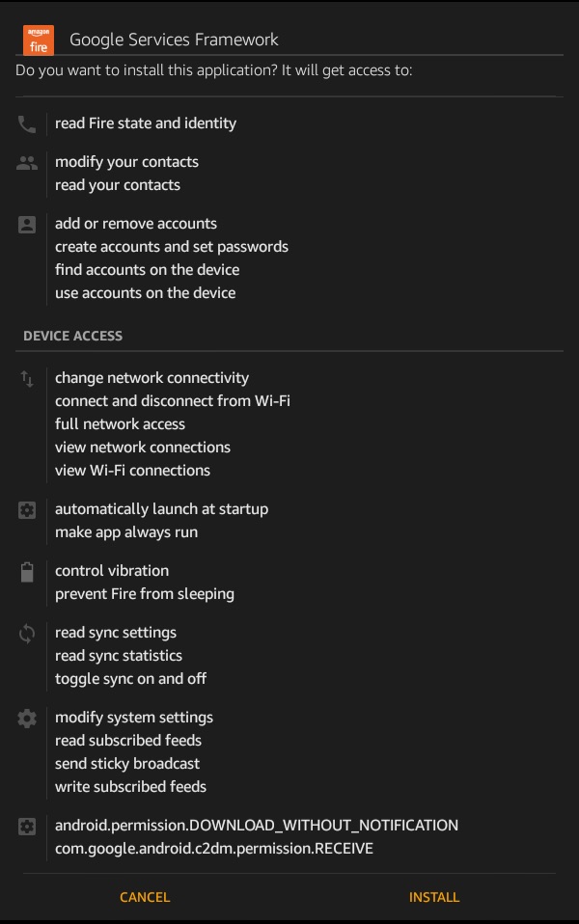Select 'prevent Fire from sleeping' permission
Screen dimensions: 579x924
click(145, 594)
